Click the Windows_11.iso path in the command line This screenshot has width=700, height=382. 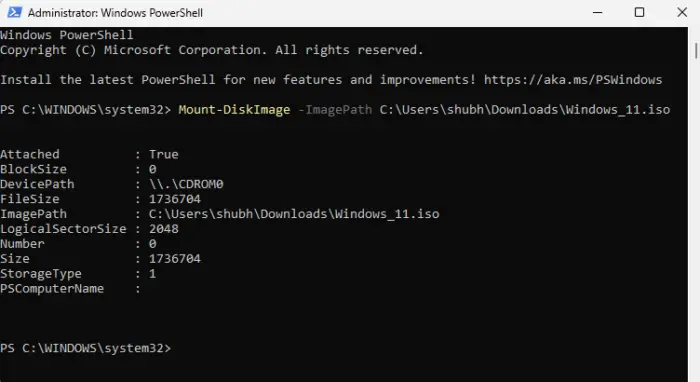click(x=525, y=110)
